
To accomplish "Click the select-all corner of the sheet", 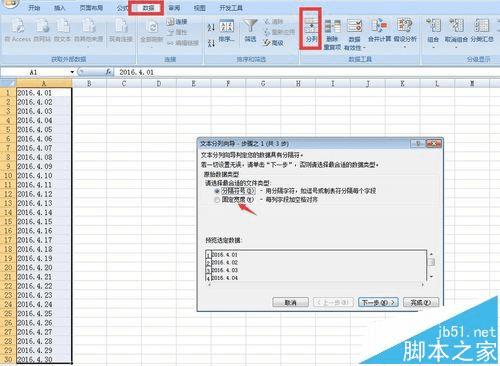I will coord(8,83).
